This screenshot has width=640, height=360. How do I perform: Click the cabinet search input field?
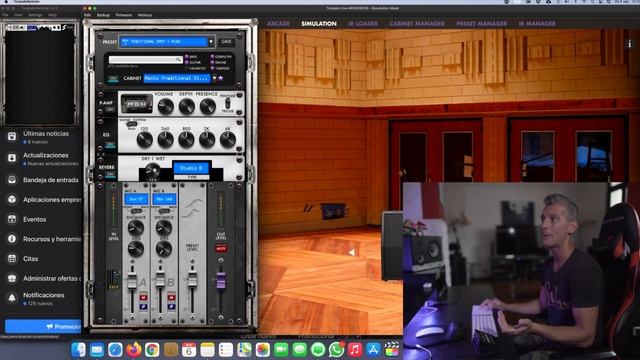coord(145,60)
